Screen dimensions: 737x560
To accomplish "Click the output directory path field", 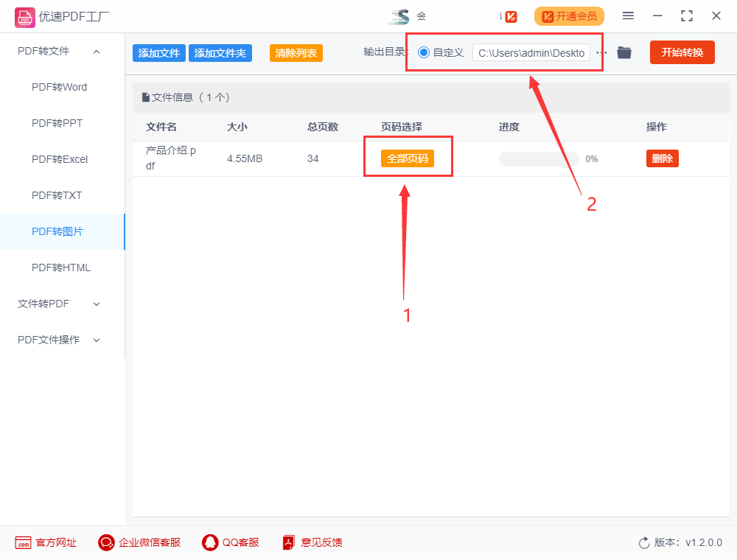I will [531, 53].
